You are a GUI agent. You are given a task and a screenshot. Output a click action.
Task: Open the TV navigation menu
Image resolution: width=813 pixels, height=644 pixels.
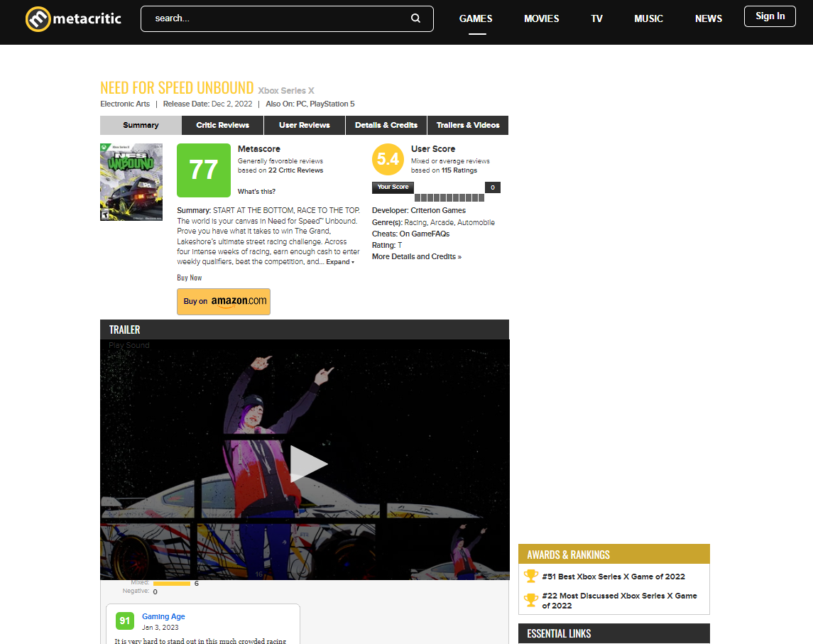(x=596, y=18)
